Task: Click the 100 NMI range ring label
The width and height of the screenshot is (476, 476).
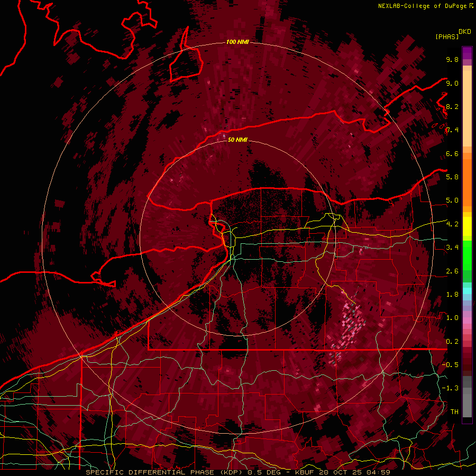Action: pyautogui.click(x=237, y=42)
